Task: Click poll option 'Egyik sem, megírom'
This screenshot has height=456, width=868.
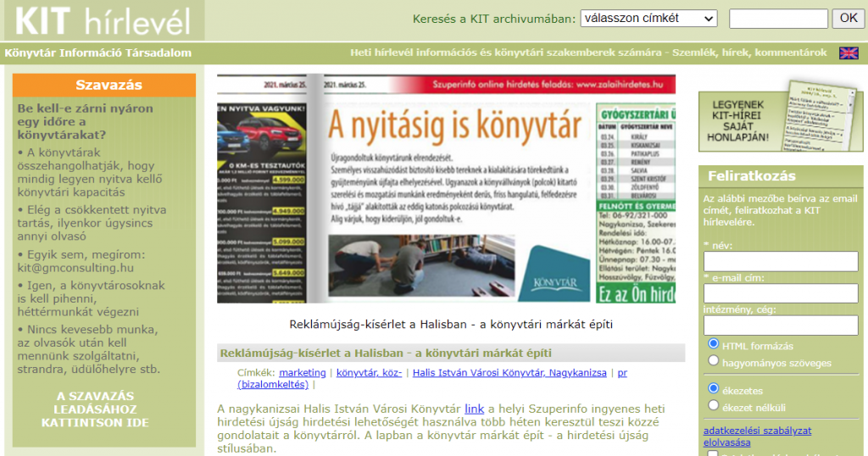Action: 81,261
